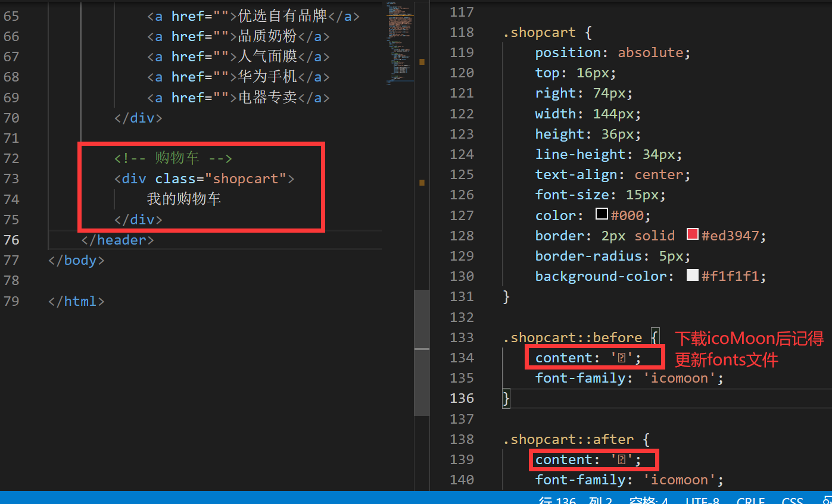Click the .shopcart::after selector

568,439
